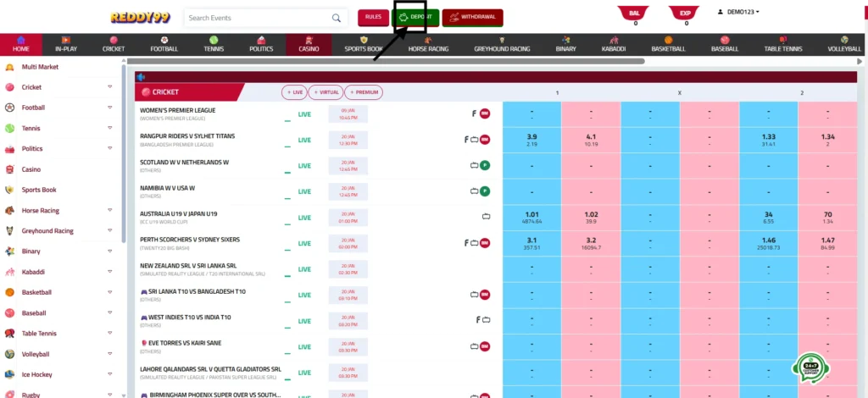Toggle the Live filter pill
Viewport: 868px width, 398px height.
295,92
